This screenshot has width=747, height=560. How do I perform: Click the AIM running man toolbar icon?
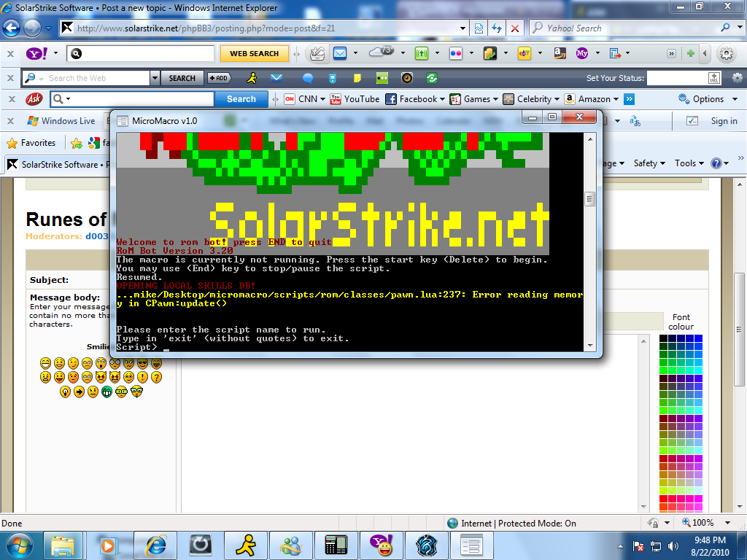(x=252, y=77)
